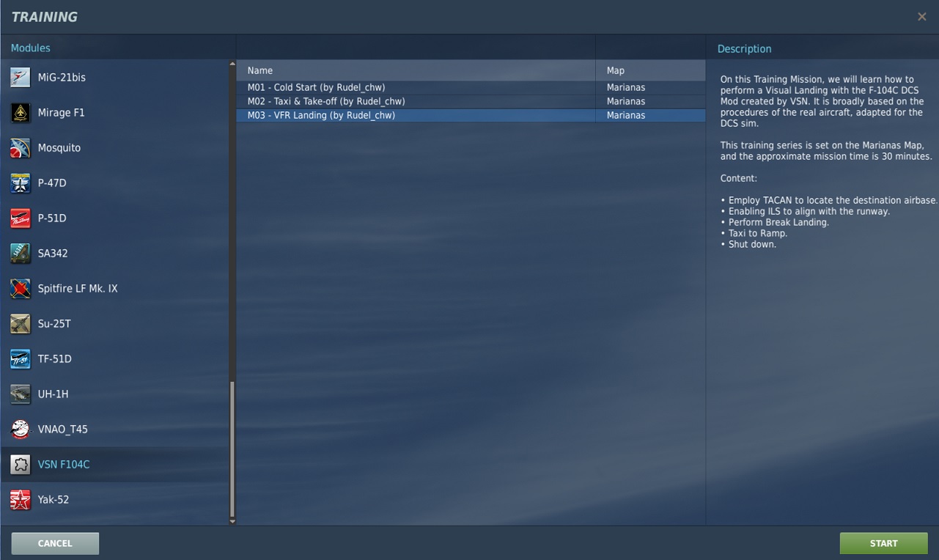
Task: Select the UH-1H helicopter icon
Action: [21, 394]
